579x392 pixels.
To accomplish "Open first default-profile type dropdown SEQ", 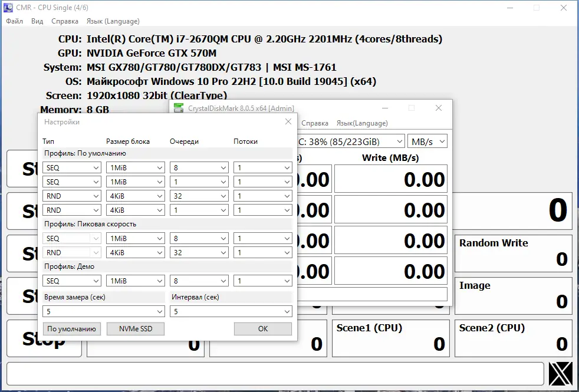I will pyautogui.click(x=71, y=167).
